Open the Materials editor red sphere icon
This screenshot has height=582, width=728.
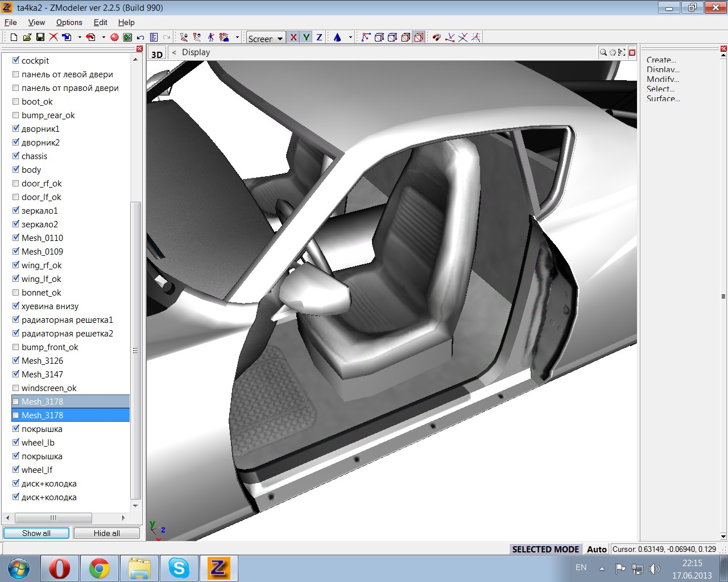click(114, 38)
